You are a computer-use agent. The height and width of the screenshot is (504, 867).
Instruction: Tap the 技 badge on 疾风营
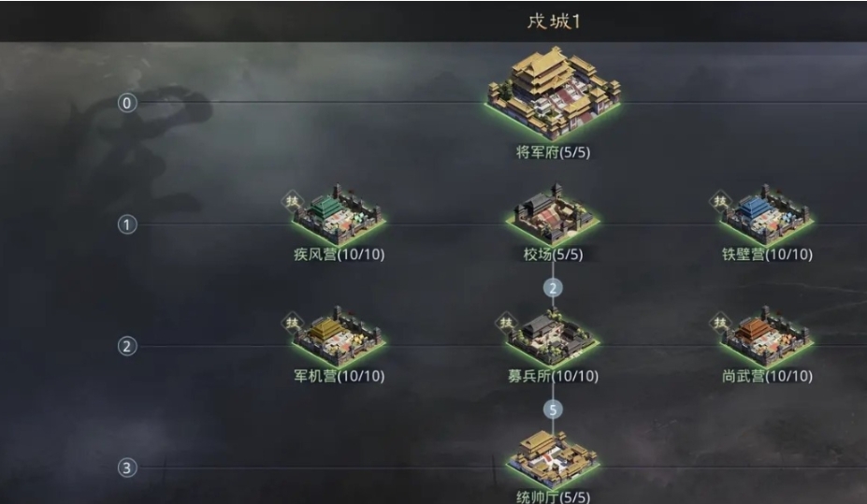[x=292, y=201]
